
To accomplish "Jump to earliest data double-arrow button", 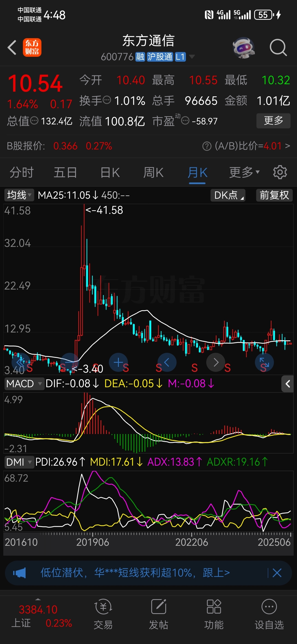I will [x=21, y=362].
